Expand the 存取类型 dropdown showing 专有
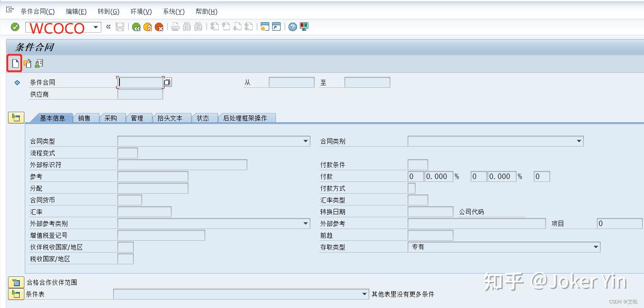644x308 pixels. point(596,247)
